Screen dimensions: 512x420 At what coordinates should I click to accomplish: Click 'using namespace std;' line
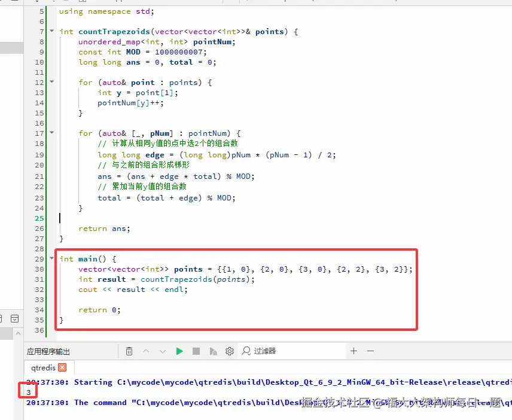click(106, 11)
